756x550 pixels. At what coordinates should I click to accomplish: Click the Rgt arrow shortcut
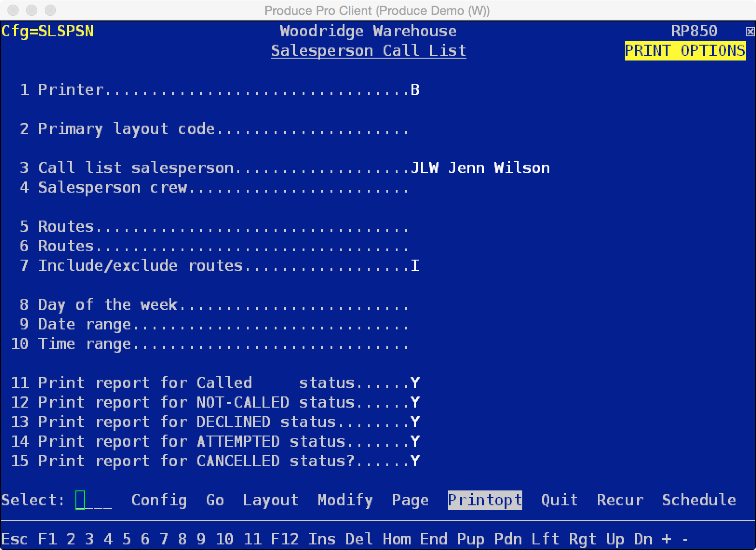[583, 539]
